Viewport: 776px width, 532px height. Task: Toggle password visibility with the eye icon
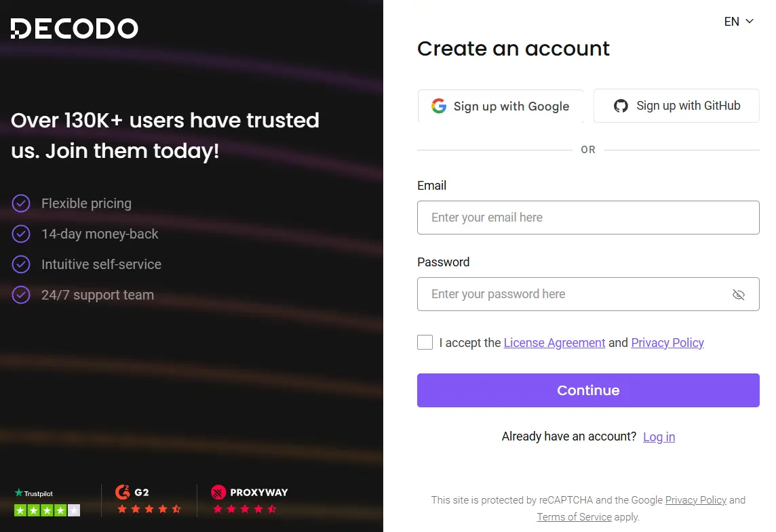739,294
